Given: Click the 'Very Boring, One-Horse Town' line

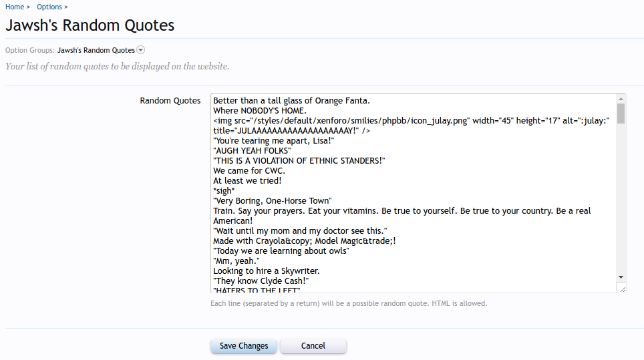Looking at the screenshot, I should 273,201.
